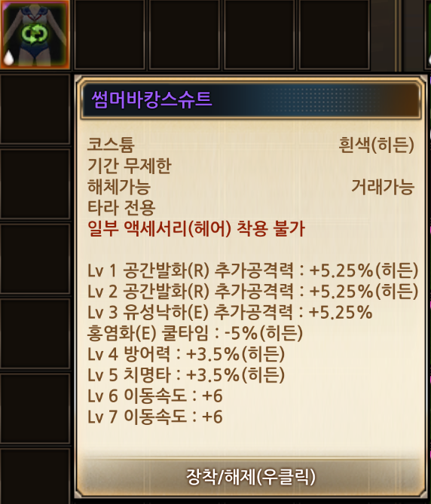Click the Lv 7 이동속도 +6 line
The height and width of the screenshot is (504, 431).
(x=155, y=417)
